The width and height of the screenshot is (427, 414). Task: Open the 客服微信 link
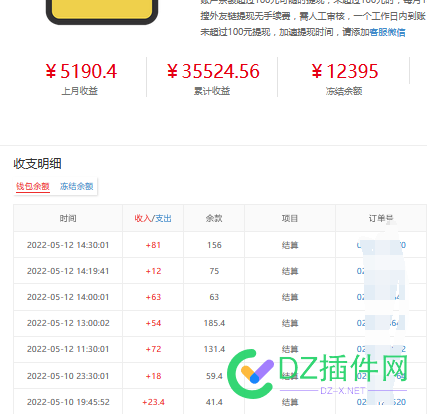pyautogui.click(x=387, y=32)
